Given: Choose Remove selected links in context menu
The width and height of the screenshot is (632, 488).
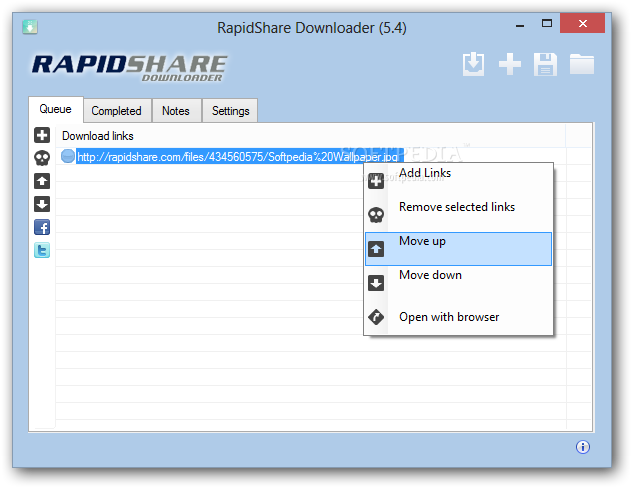Looking at the screenshot, I should (458, 214).
